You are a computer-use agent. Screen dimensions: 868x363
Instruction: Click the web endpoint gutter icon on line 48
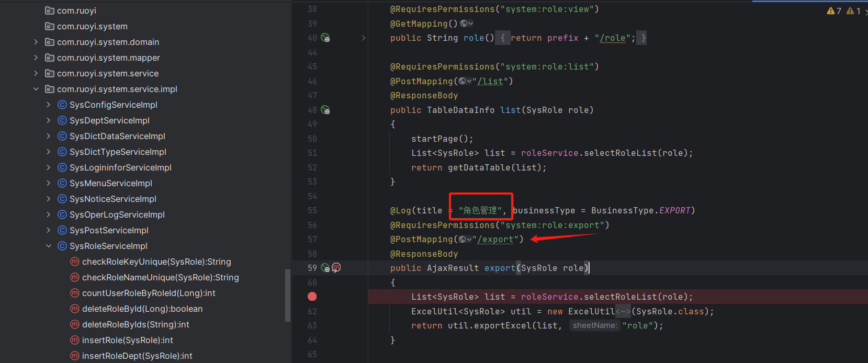click(x=325, y=110)
